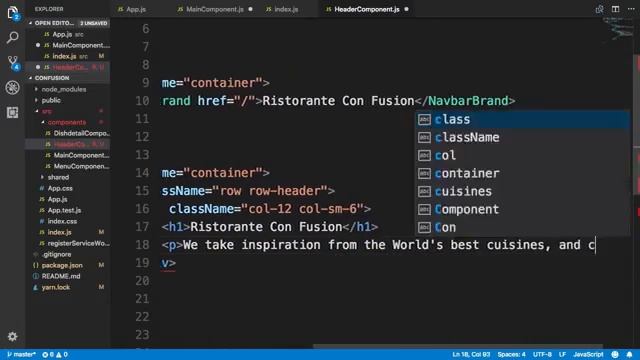Screen dimensions: 640x360
Task: Open MainComponent in Open Editors list
Action: pos(68,45)
